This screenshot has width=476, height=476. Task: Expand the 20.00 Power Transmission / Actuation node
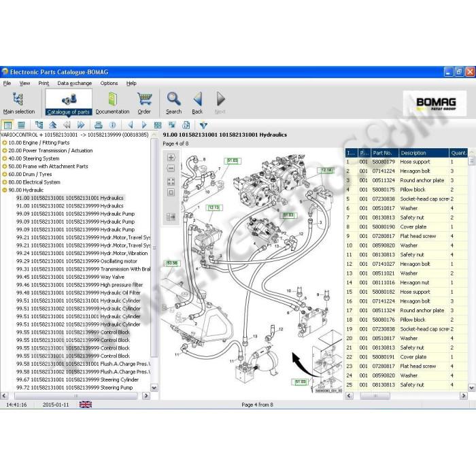click(x=5, y=150)
